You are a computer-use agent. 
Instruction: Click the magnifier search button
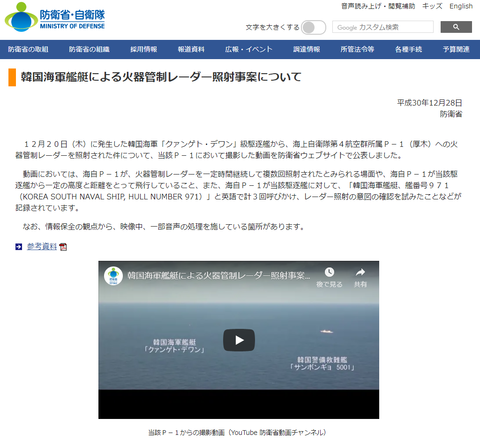pyautogui.click(x=456, y=27)
